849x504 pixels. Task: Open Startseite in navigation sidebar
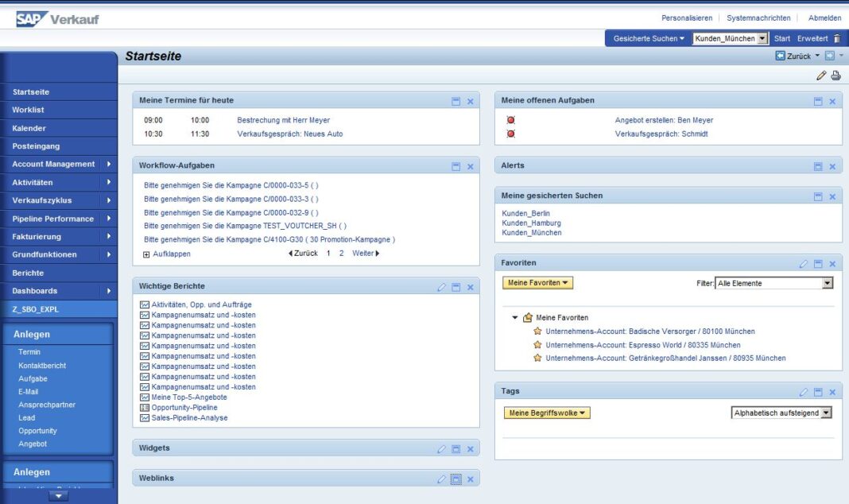[31, 92]
